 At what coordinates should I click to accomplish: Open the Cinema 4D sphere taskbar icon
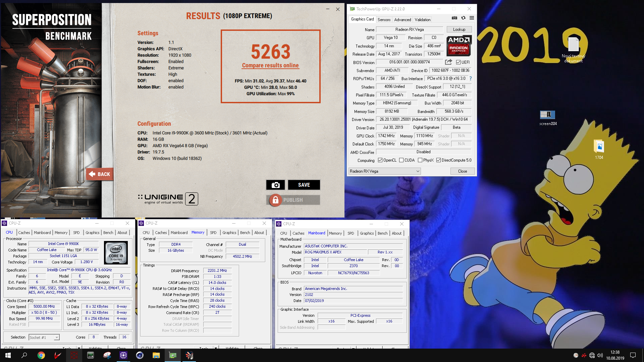click(140, 355)
